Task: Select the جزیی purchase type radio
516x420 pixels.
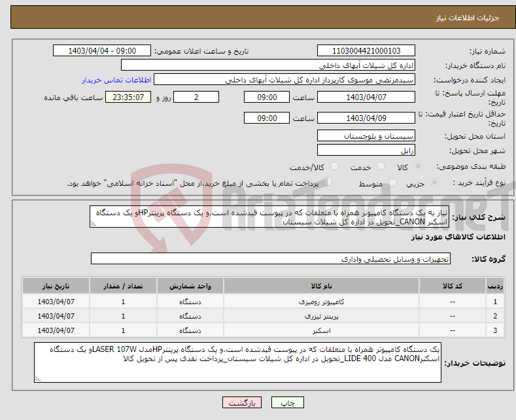Action: (x=434, y=183)
